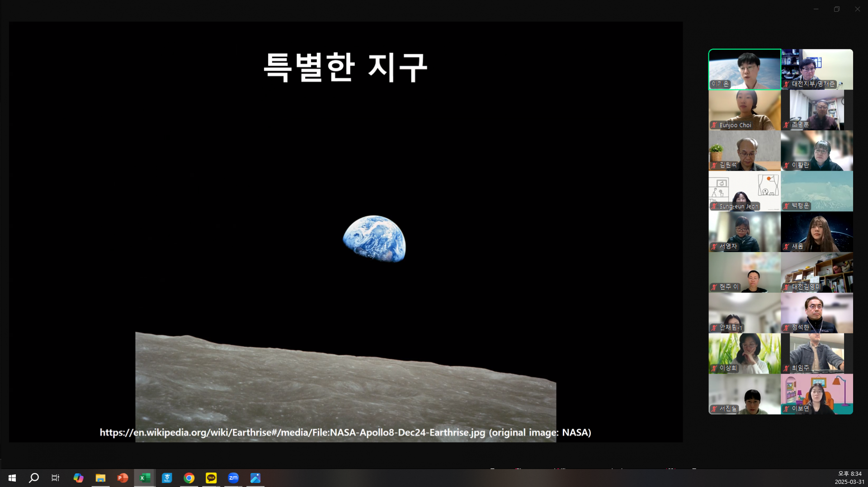The image size is (868, 487).
Task: Open the Windows Start menu
Action: [12, 478]
